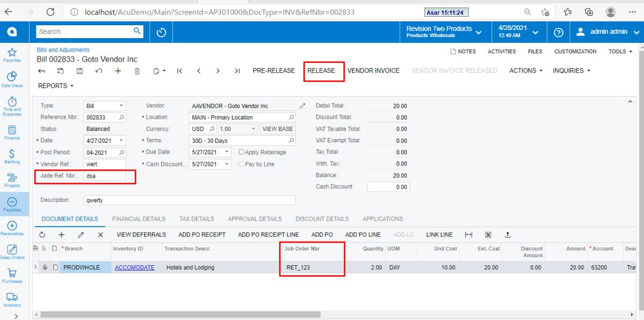Open the ACCOMODATE inventory link

click(x=134, y=267)
